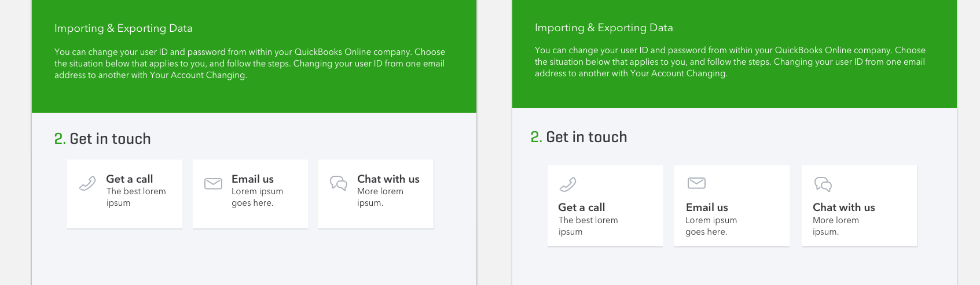Select "Get a call" title in right mockup
Image resolution: width=980 pixels, height=285 pixels.
(581, 208)
